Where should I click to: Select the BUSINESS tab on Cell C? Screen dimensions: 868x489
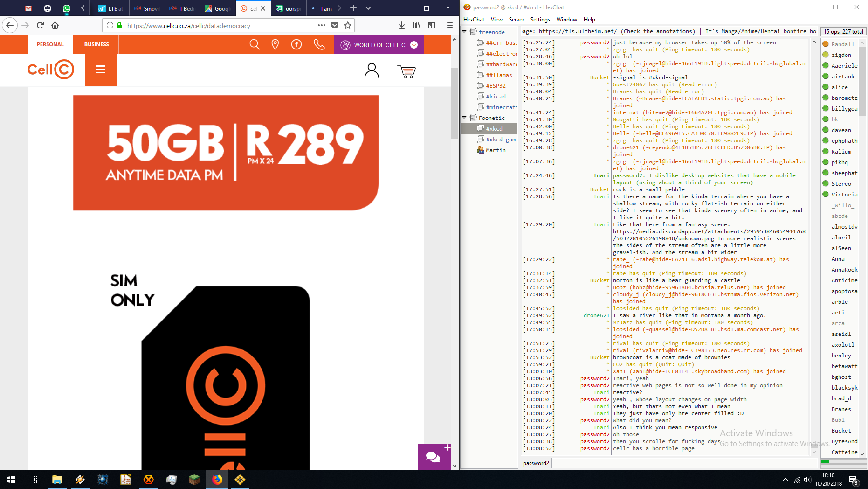[x=96, y=44]
